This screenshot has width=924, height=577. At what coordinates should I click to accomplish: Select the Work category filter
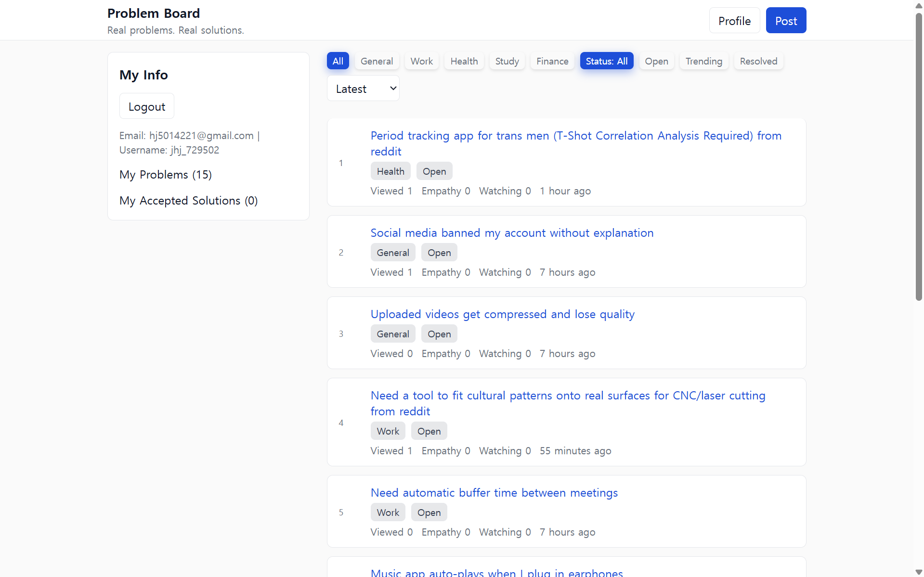point(421,61)
